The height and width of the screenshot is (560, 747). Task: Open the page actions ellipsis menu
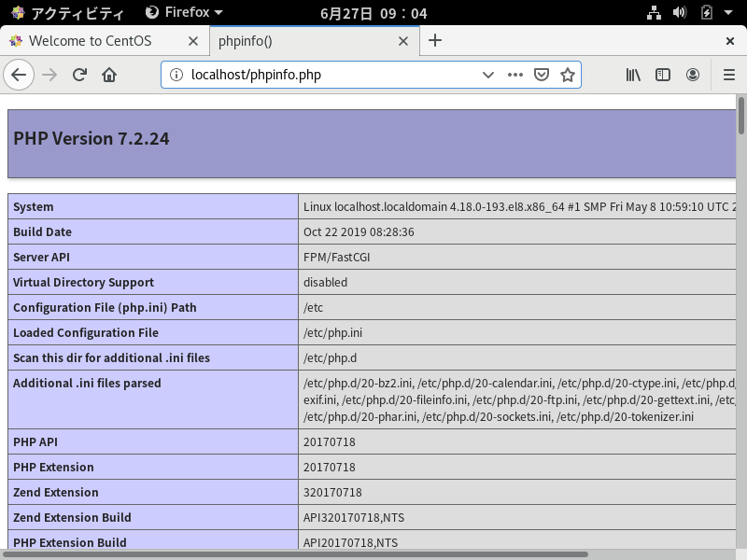point(514,75)
